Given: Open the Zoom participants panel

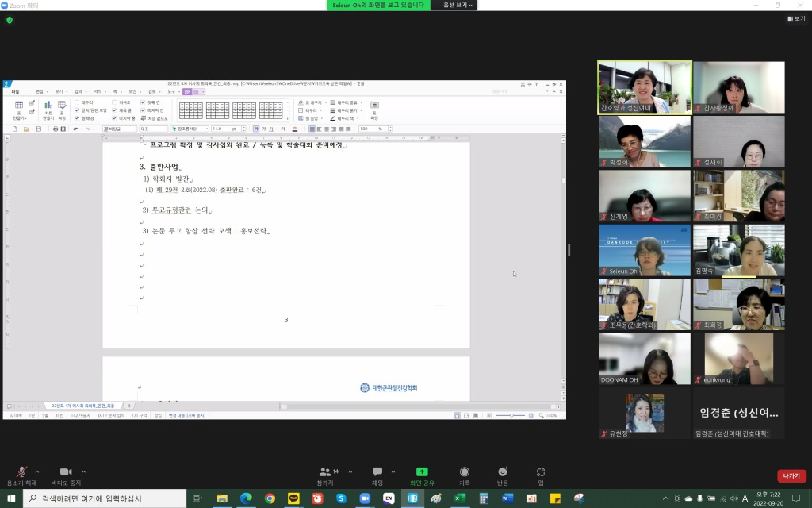Looking at the screenshot, I should click(325, 472).
